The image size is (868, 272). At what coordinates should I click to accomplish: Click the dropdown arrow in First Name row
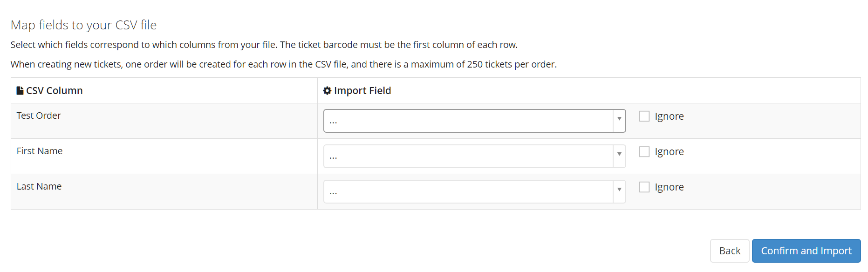click(619, 154)
